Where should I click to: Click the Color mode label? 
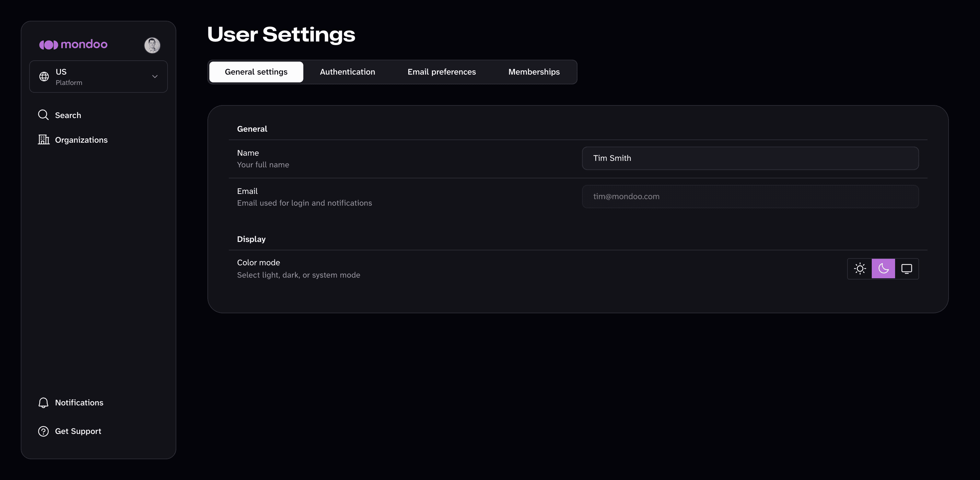click(x=258, y=263)
